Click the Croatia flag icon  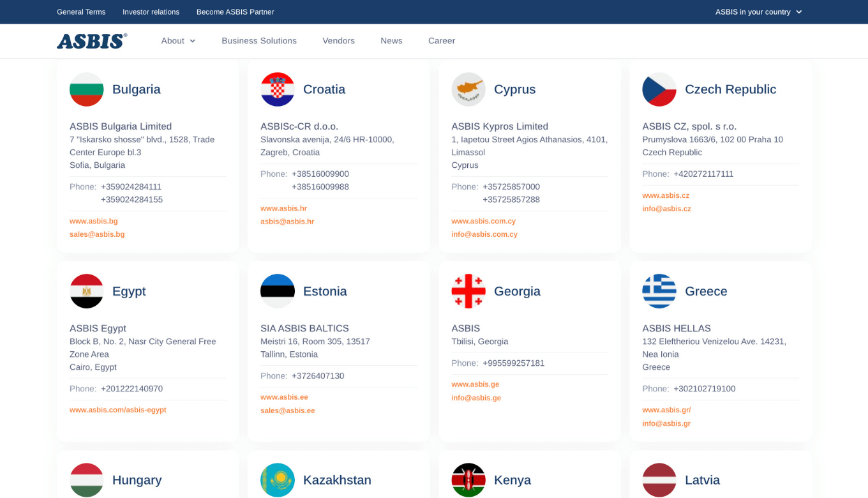click(x=278, y=89)
